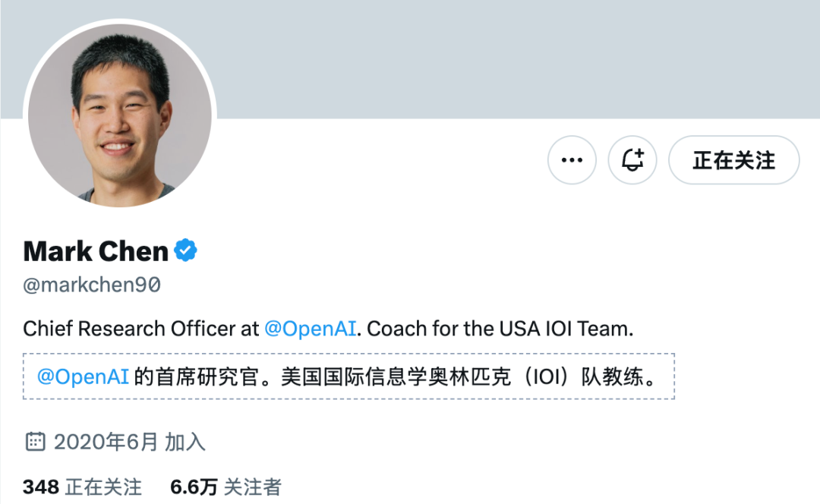Viewport: 820px width, 504px height.
Task: Click the Mark Chen display name
Action: click(96, 250)
